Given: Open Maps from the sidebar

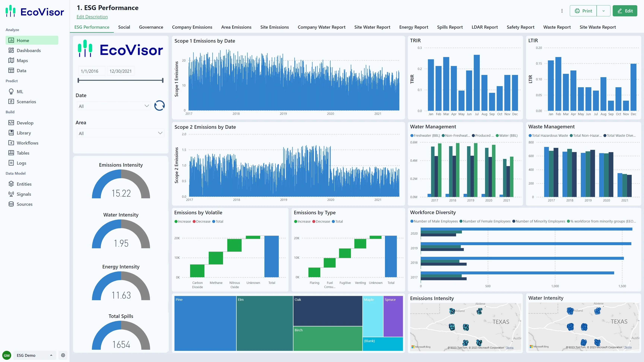Looking at the screenshot, I should click(22, 60).
